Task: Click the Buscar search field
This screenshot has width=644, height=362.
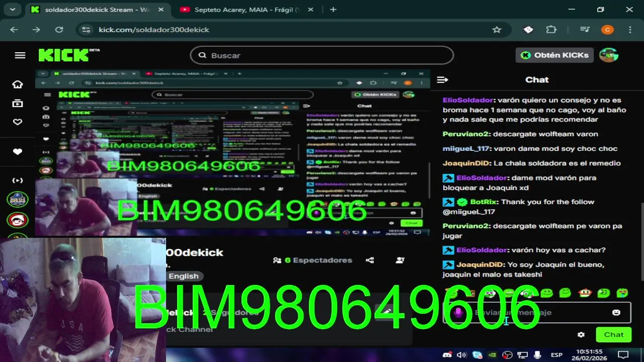Action: click(x=322, y=55)
